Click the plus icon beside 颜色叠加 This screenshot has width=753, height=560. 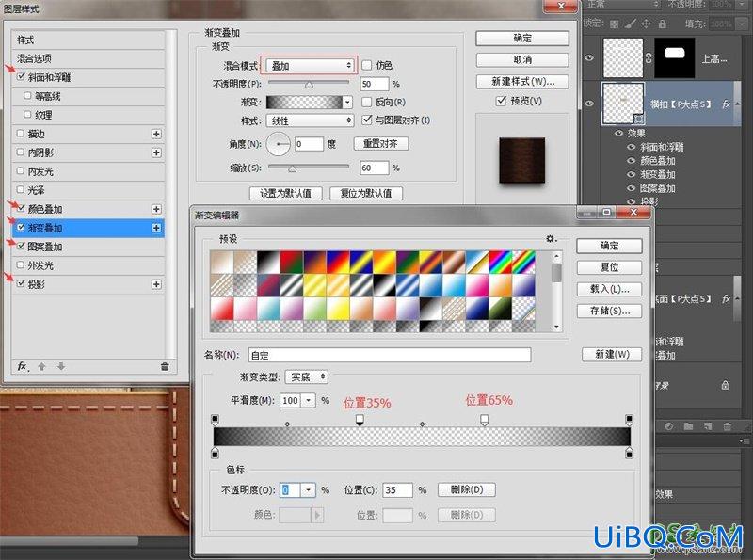pos(156,209)
